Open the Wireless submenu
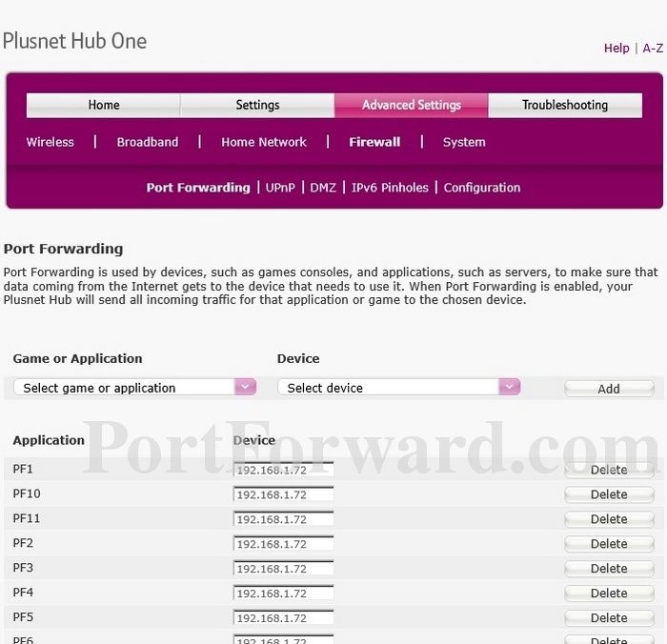 point(51,142)
